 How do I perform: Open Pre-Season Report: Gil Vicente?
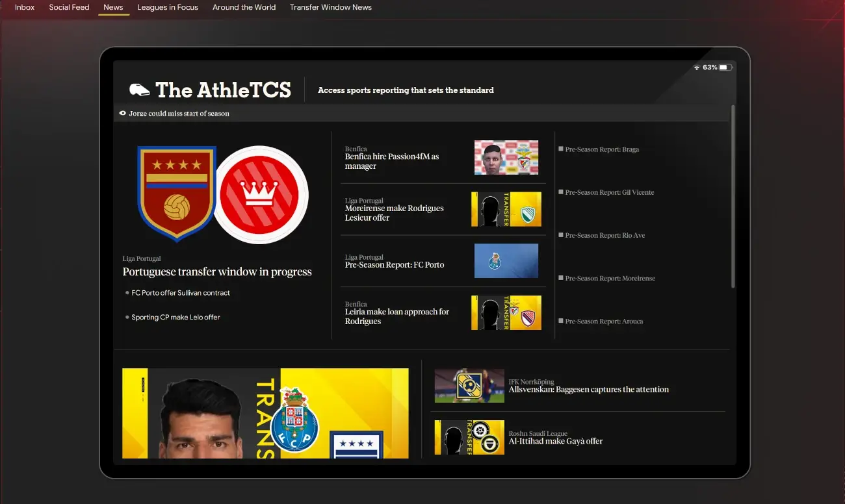610,192
